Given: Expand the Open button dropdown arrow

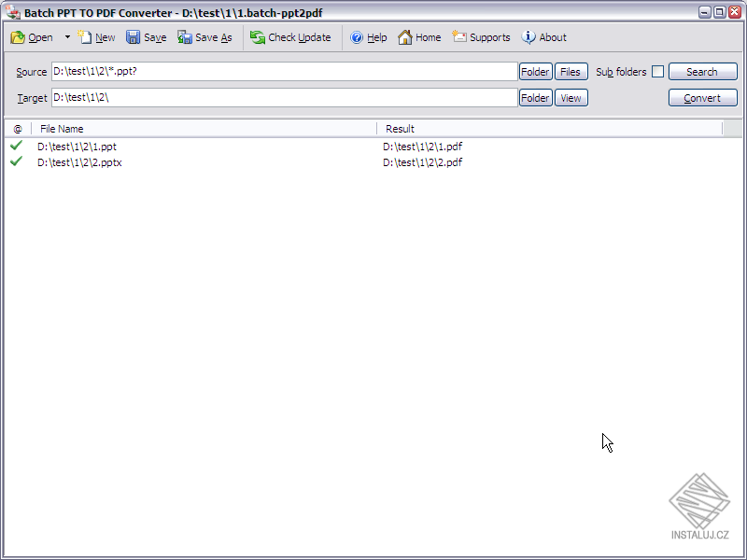Looking at the screenshot, I should (x=66, y=37).
